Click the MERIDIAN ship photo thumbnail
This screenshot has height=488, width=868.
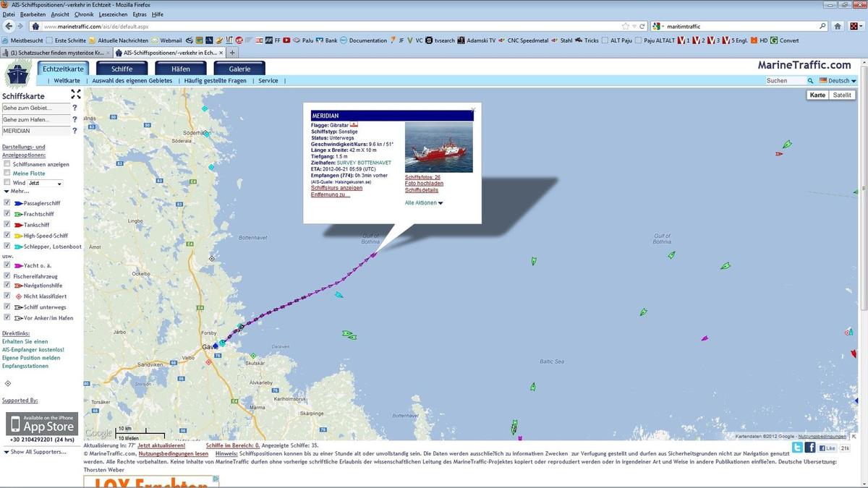[x=439, y=147]
